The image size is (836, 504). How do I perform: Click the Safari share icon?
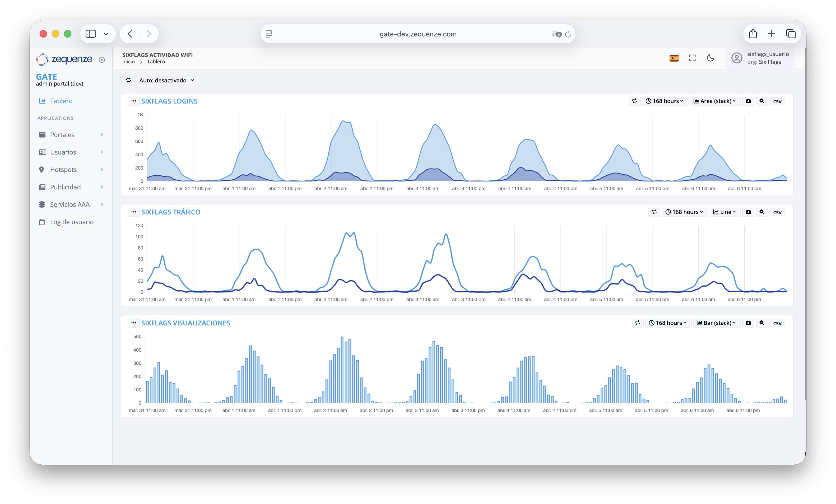click(753, 34)
